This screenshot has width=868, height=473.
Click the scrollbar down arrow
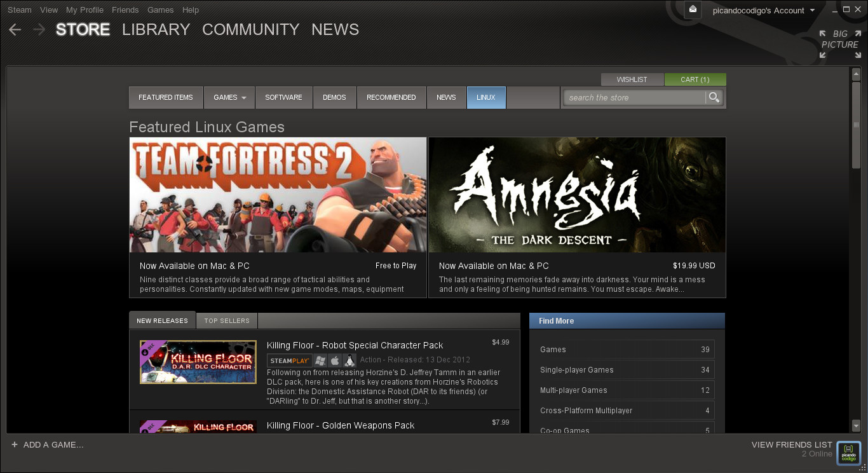(x=856, y=426)
